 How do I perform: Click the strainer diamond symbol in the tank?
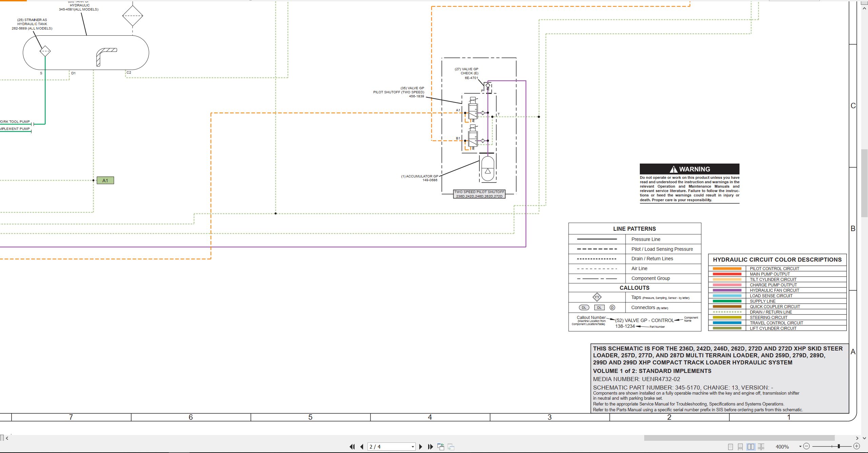pos(45,51)
